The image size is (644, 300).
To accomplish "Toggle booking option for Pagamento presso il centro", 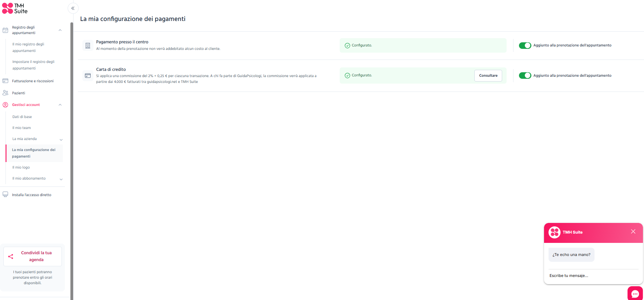I will (525, 45).
